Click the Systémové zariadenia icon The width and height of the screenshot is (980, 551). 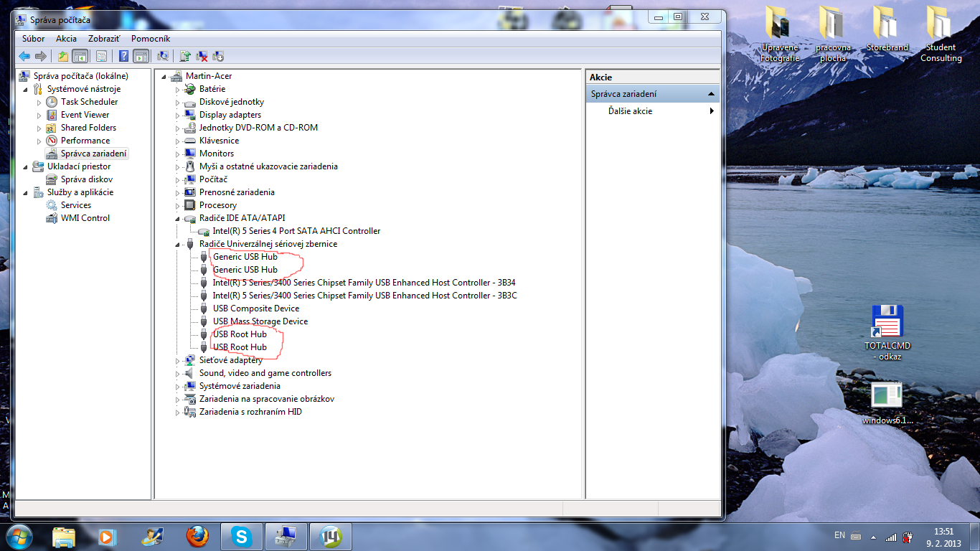[190, 386]
